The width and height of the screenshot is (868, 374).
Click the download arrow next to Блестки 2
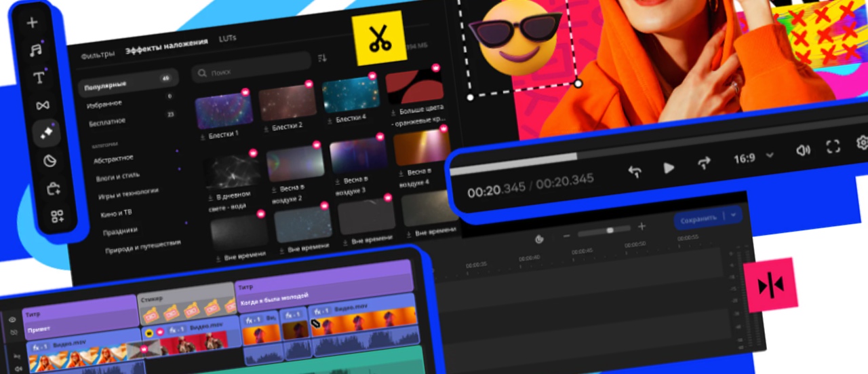266,128
